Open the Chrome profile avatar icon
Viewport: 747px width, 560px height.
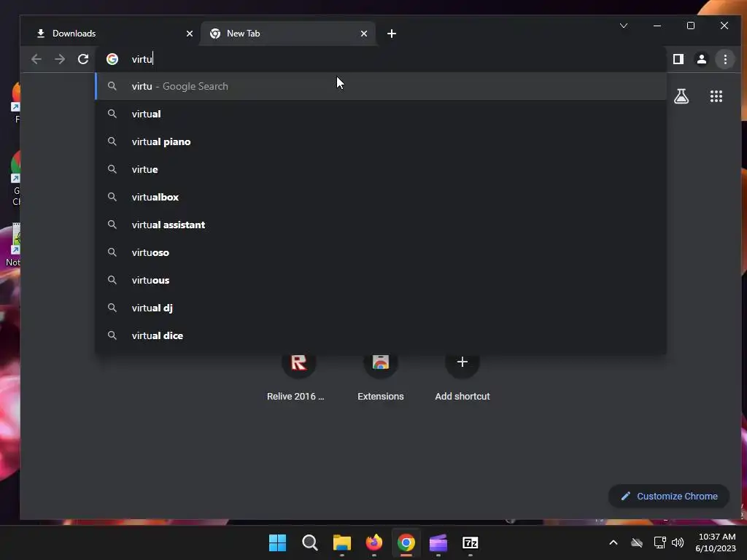click(x=701, y=59)
